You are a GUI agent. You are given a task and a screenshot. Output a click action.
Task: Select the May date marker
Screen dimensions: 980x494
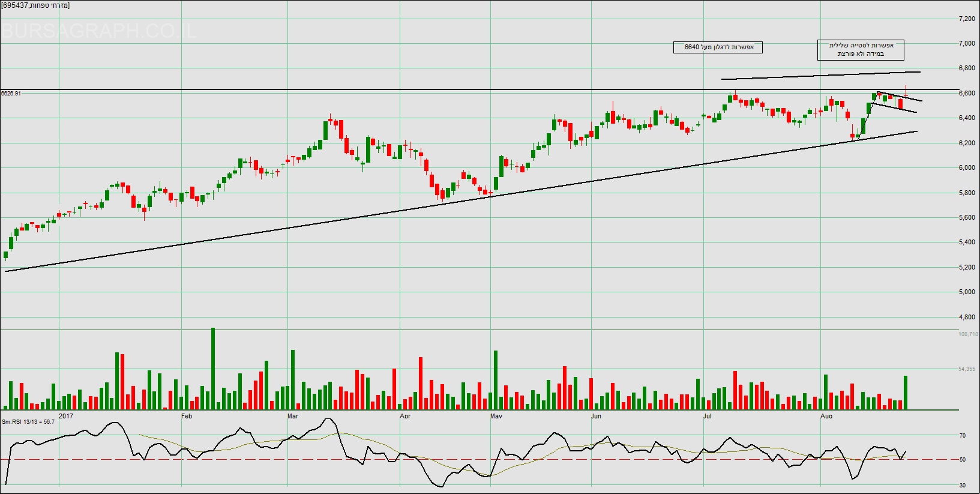496,416
